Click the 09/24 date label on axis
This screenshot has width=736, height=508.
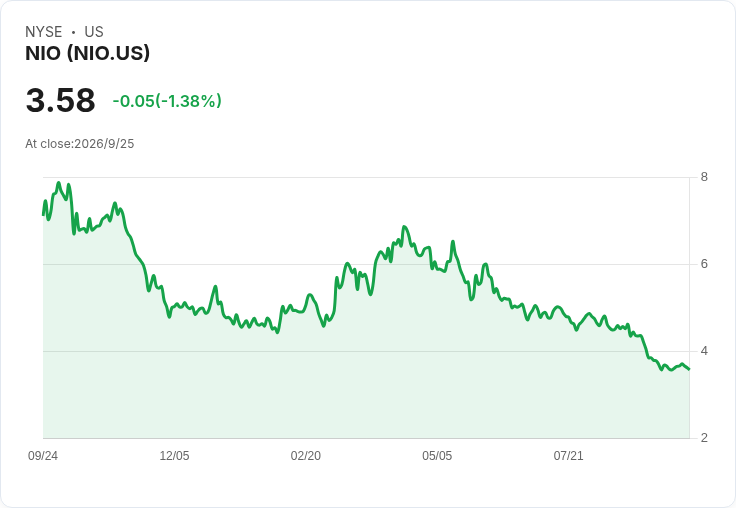(x=43, y=455)
